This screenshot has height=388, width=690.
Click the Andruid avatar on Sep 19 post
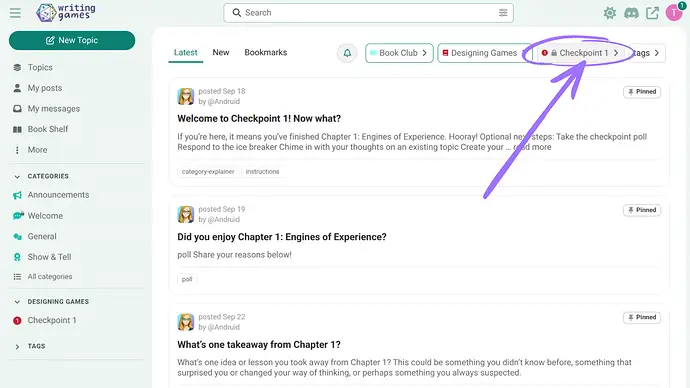pos(186,214)
